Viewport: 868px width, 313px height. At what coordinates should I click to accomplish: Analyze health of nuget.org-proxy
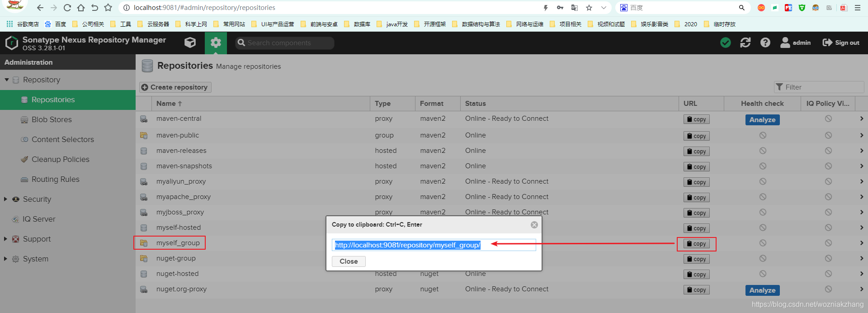[762, 290]
